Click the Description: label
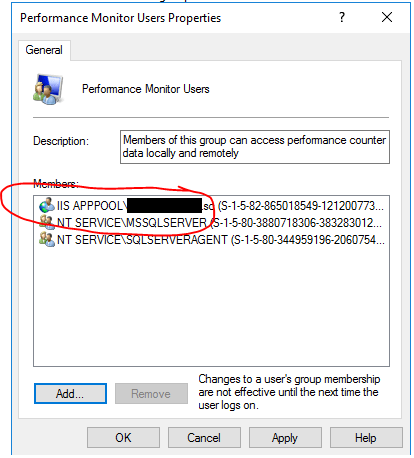This screenshot has width=414, height=458. (61, 141)
